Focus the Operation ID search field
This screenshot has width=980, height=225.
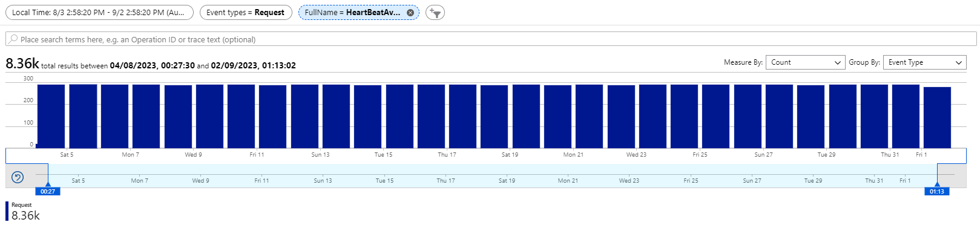pyautogui.click(x=491, y=39)
